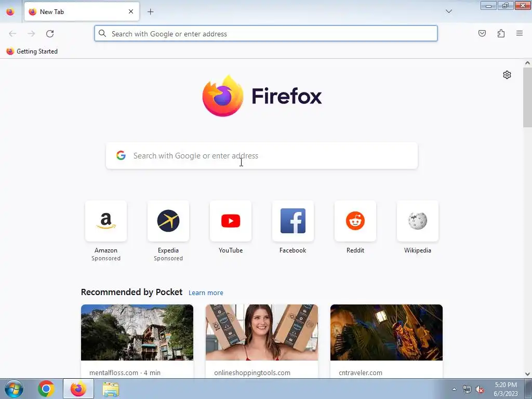This screenshot has height=399, width=532.
Task: Click the center Google search field
Action: (262, 155)
